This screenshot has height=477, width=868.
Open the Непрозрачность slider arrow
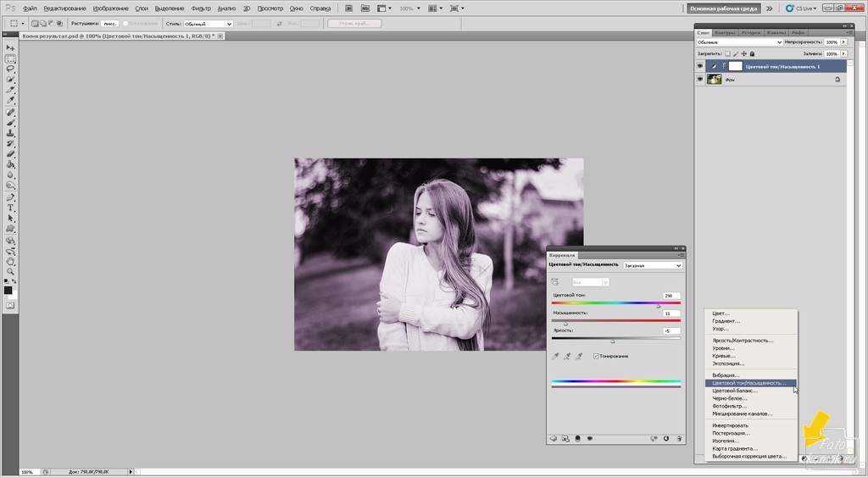click(x=843, y=42)
